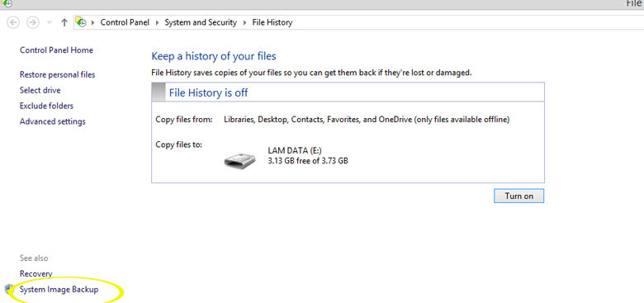Expand arrow before Control Panel breadcrumb
The image size is (644, 303).
pos(93,22)
